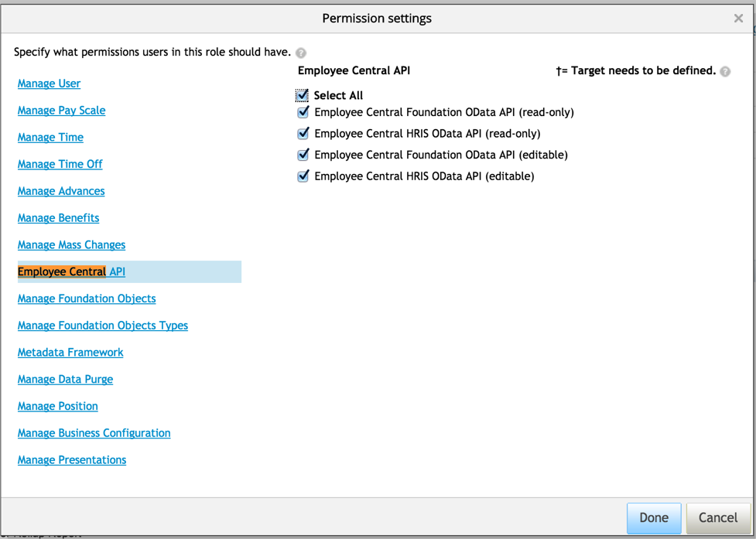Click help icon next to Target note
756x539 pixels.
point(725,72)
